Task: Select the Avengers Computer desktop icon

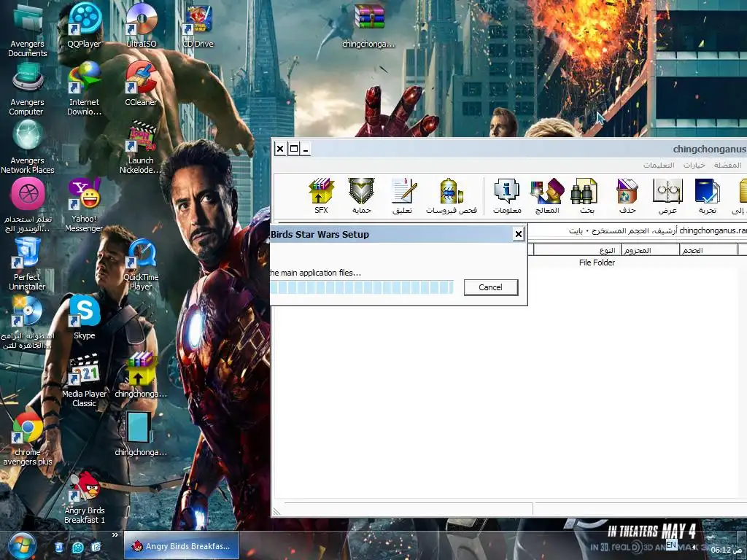Action: point(27,88)
